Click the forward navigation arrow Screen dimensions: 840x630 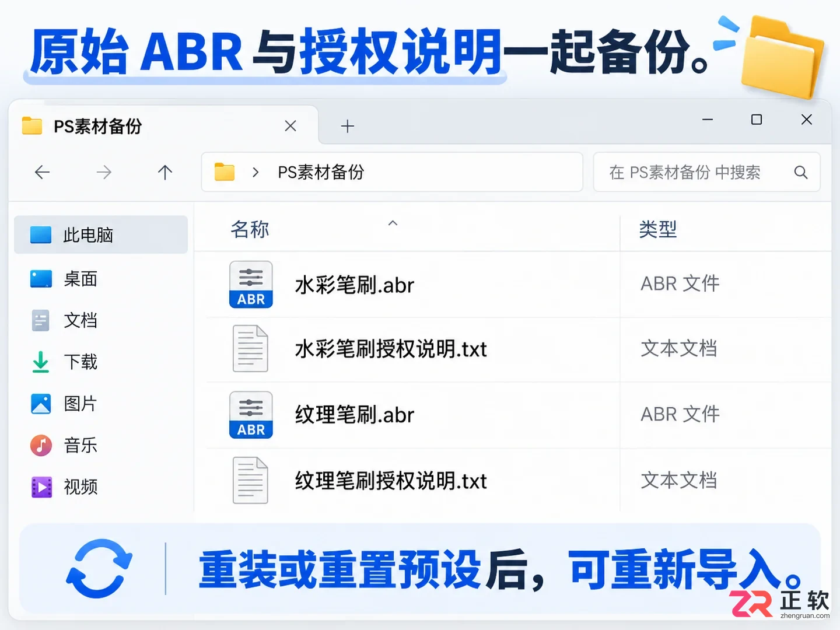104,172
